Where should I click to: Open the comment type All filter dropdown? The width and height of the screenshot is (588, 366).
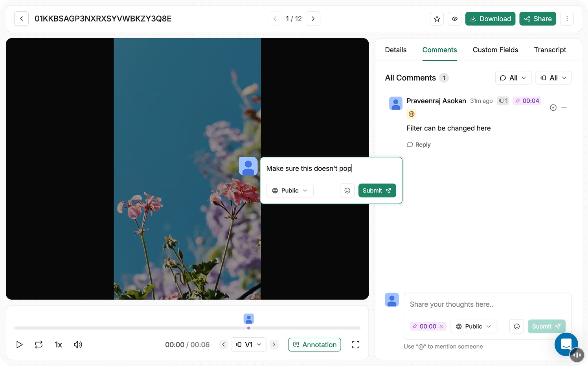[x=513, y=78]
